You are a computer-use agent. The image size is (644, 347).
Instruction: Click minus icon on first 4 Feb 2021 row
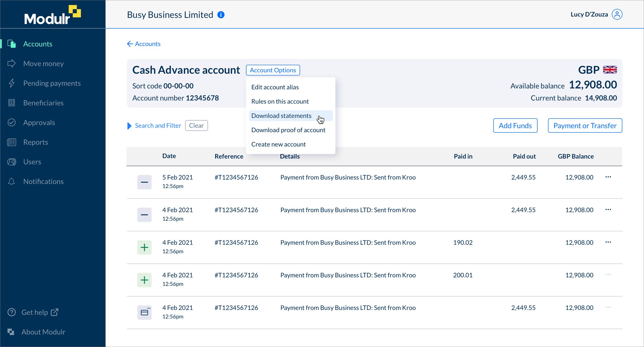pos(144,215)
